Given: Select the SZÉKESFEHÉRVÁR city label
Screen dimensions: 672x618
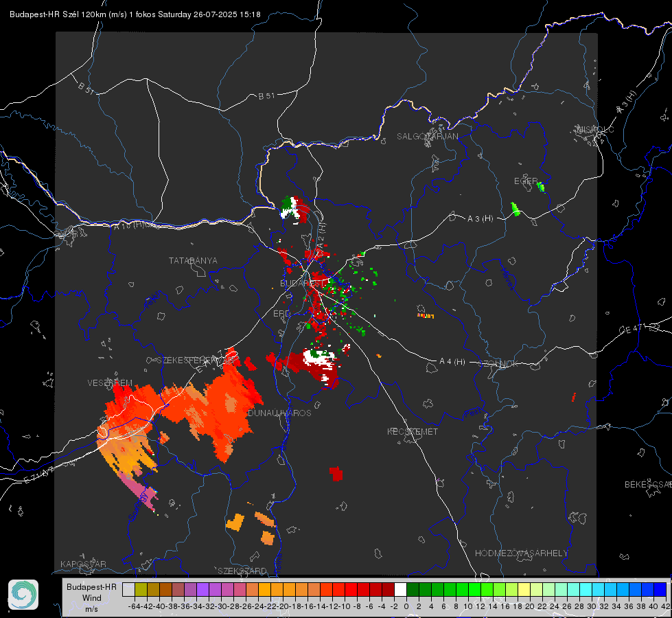Looking at the screenshot, I should (196, 360).
